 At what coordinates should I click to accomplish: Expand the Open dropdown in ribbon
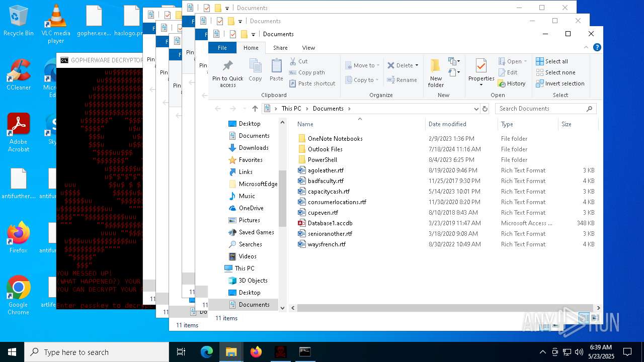coord(525,61)
